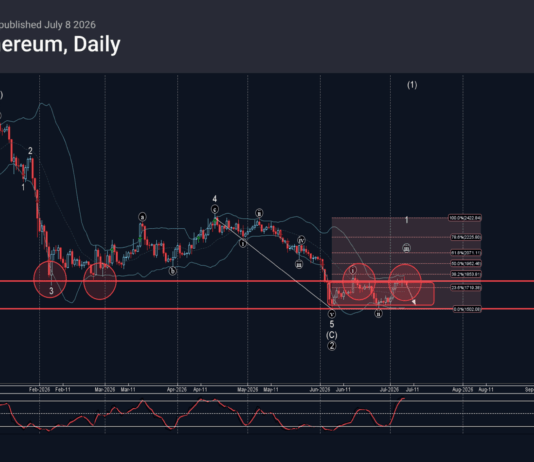Click the circled 'a' wave label
Image resolution: width=534 pixels, height=462 pixels.
click(142, 217)
